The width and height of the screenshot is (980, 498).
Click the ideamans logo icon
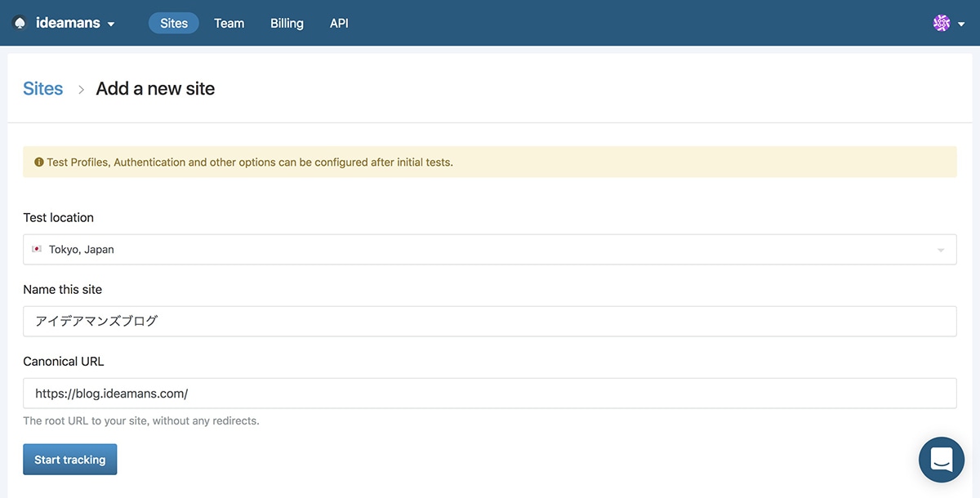(20, 23)
